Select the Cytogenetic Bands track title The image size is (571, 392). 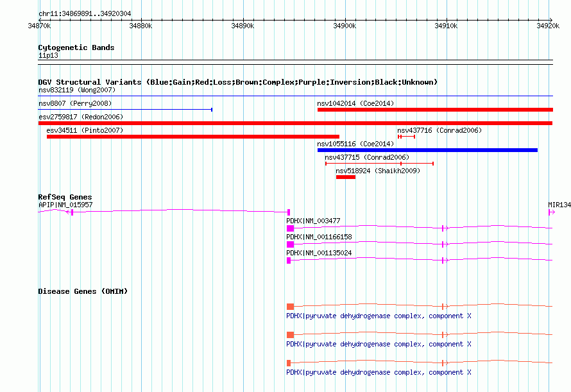(x=76, y=47)
